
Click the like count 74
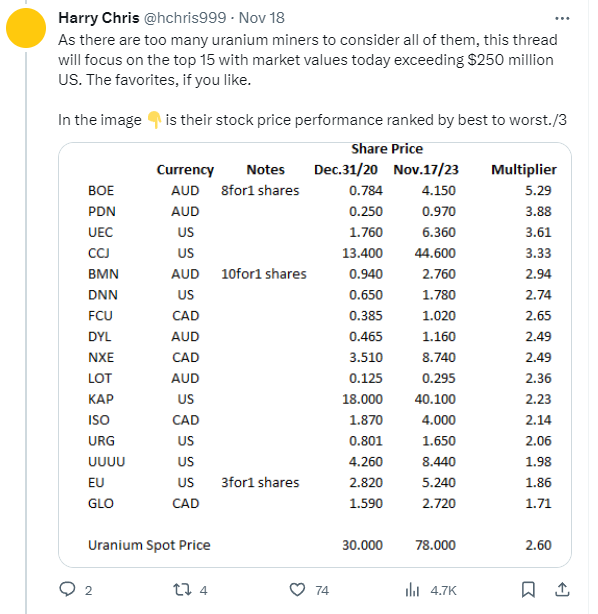pyautogui.click(x=322, y=590)
